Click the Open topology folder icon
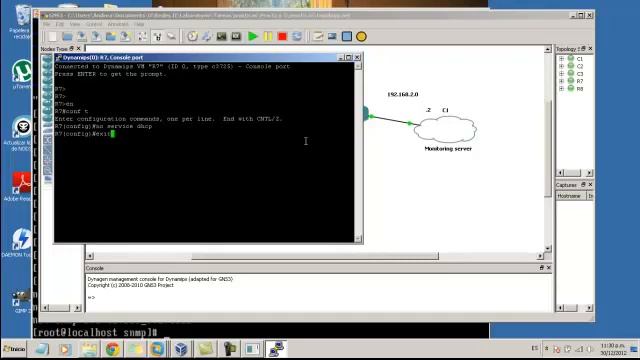 coord(67,37)
